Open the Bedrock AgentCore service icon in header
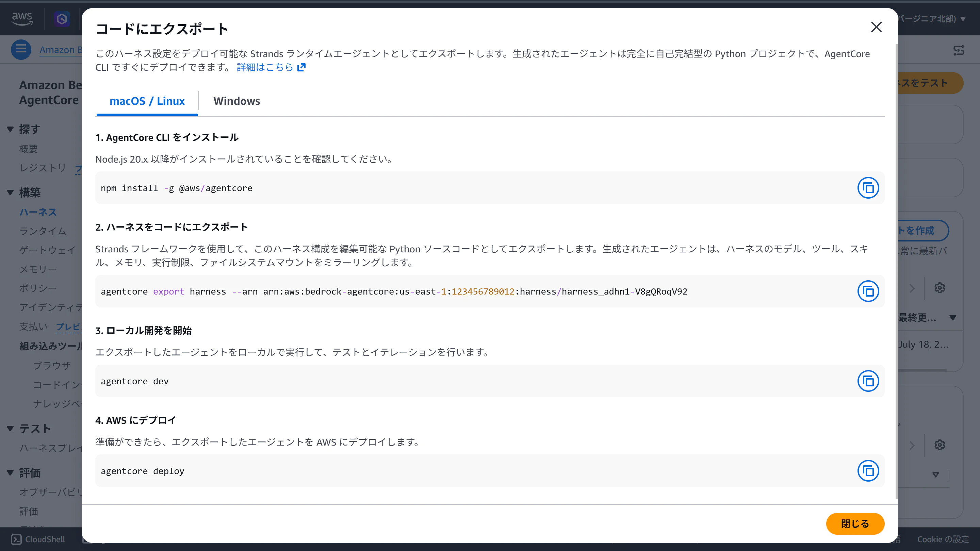980x551 pixels. pyautogui.click(x=62, y=19)
